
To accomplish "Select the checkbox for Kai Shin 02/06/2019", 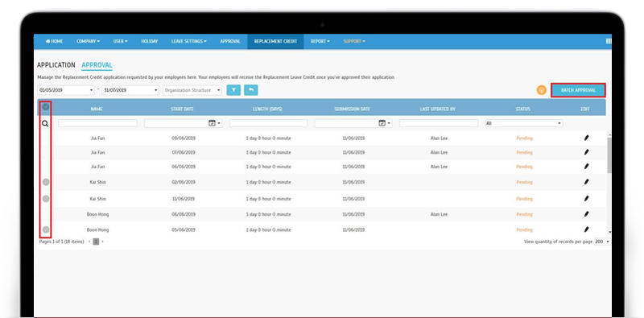I will pyautogui.click(x=46, y=182).
